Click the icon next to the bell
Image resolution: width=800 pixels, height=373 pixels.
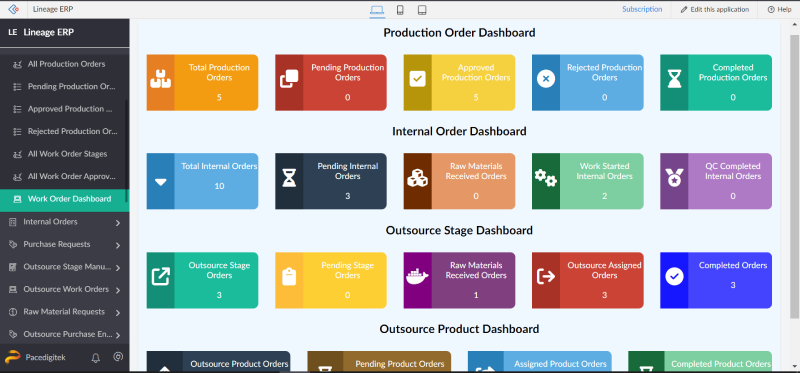(x=118, y=357)
